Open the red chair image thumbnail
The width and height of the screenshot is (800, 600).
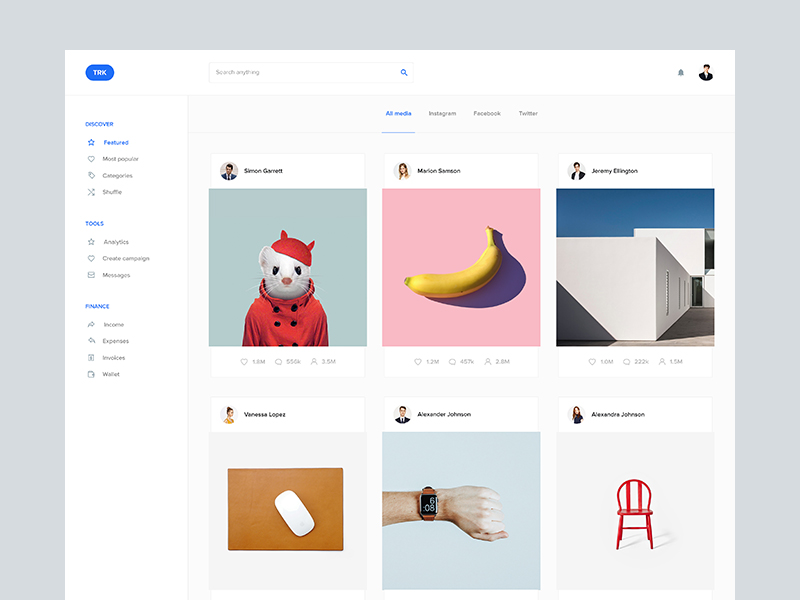click(x=634, y=510)
